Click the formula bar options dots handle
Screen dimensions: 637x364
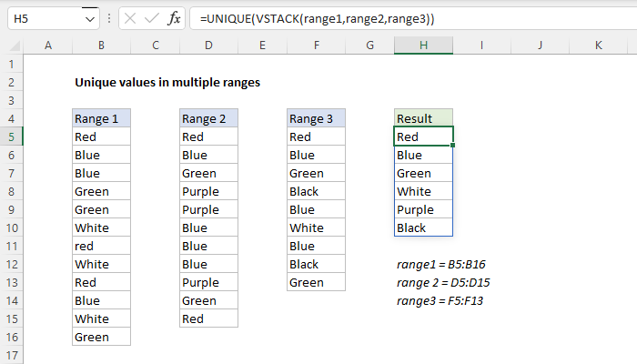107,19
